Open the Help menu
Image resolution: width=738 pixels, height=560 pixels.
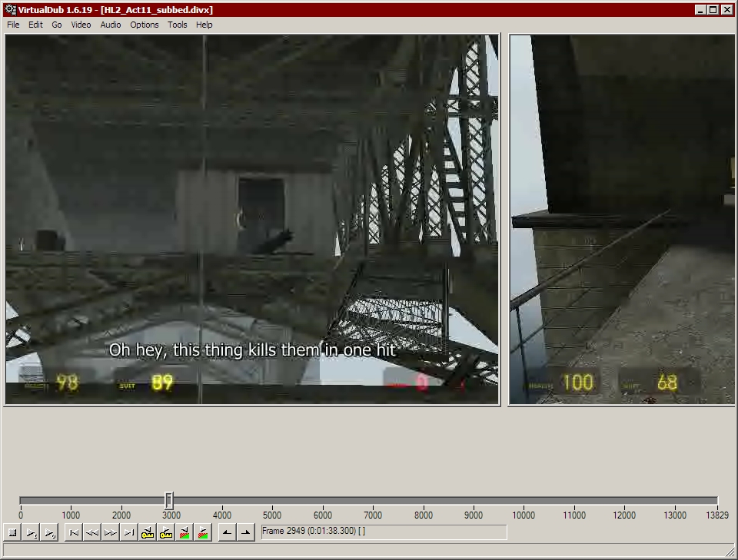point(204,25)
